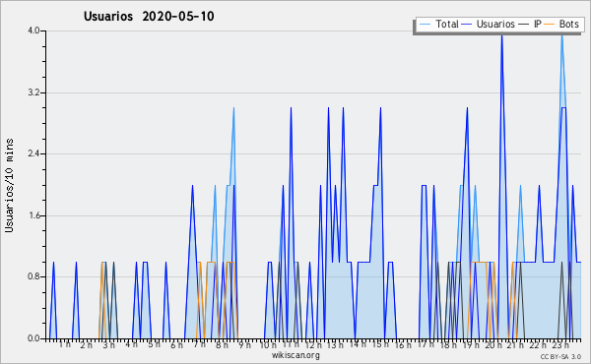The width and height of the screenshot is (591, 364).
Task: Click the '21 h' x-axis label
Action: 516,344
